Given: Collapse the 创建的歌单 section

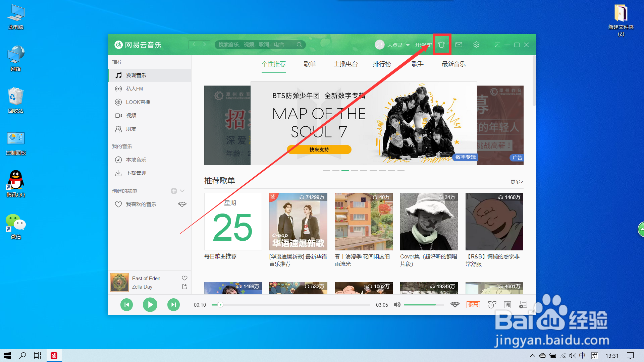Looking at the screenshot, I should pyautogui.click(x=182, y=191).
